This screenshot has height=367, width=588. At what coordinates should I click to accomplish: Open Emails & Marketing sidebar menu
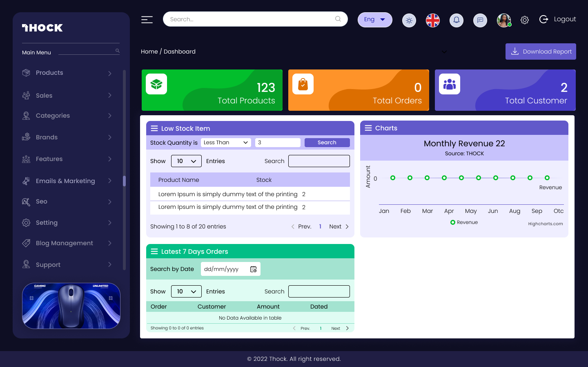(67, 181)
